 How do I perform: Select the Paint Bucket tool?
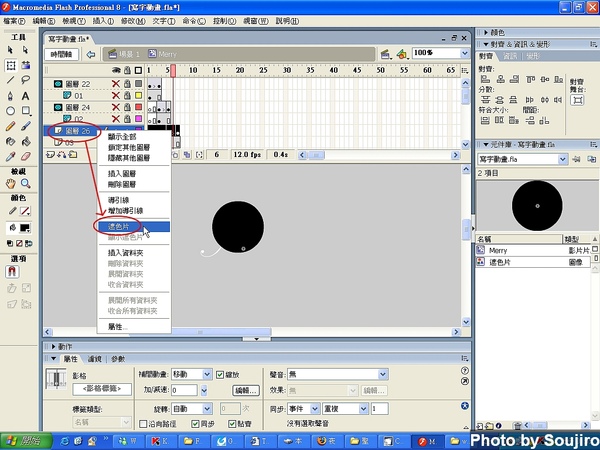point(25,142)
